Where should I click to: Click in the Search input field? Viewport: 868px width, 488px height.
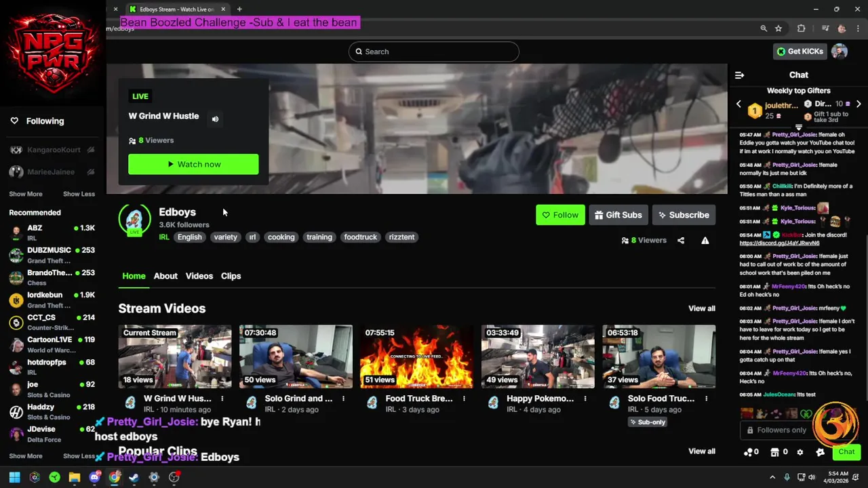click(434, 52)
